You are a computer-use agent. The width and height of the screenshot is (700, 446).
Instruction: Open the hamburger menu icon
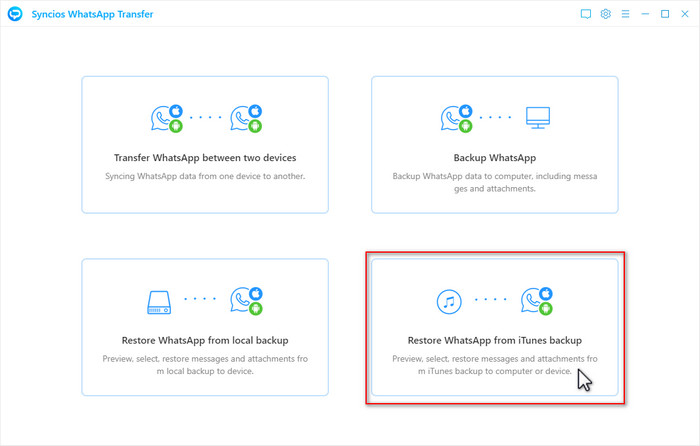click(x=625, y=14)
